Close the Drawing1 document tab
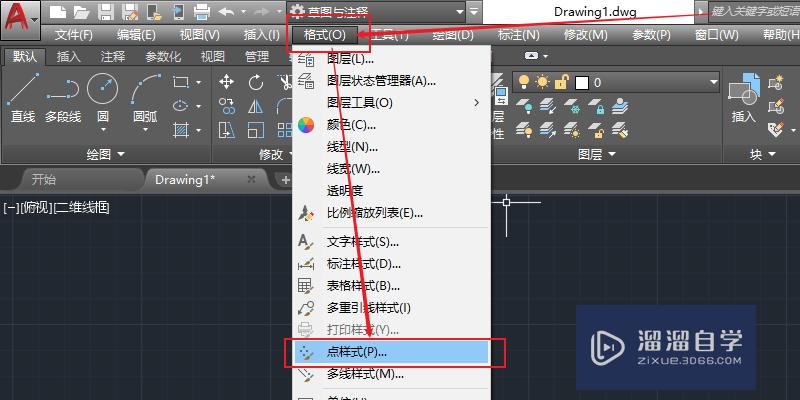The width and height of the screenshot is (800, 400). point(251,179)
